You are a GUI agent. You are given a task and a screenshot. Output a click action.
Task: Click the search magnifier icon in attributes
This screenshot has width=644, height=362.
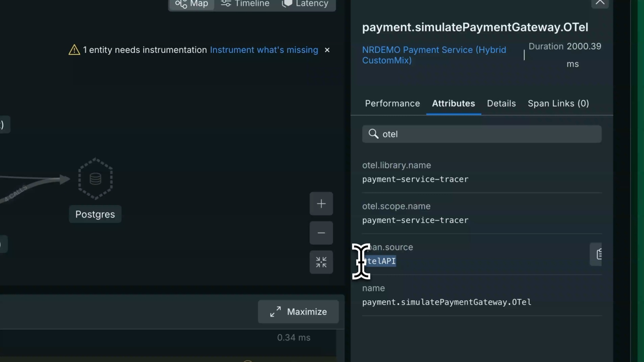pyautogui.click(x=373, y=134)
